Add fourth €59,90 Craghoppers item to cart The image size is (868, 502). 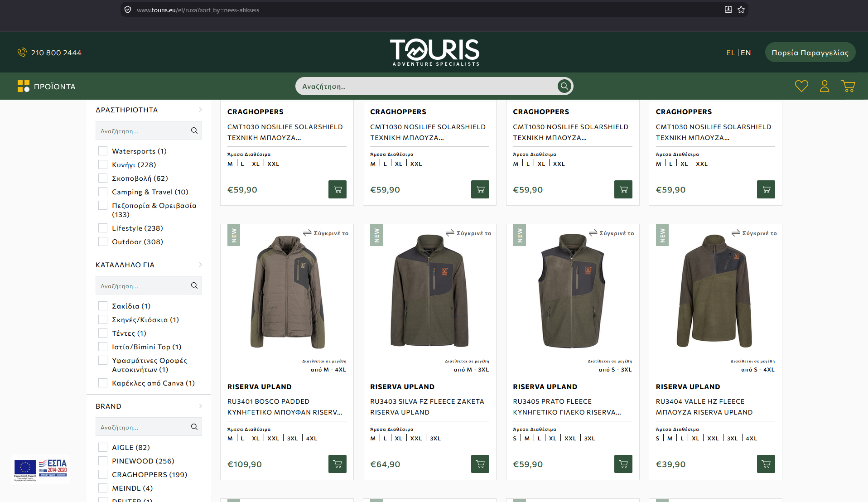tap(766, 189)
